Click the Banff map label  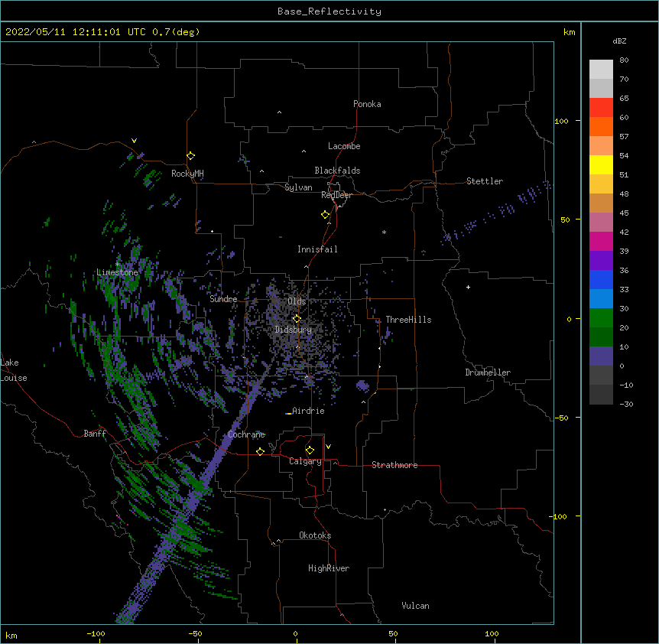coord(95,434)
